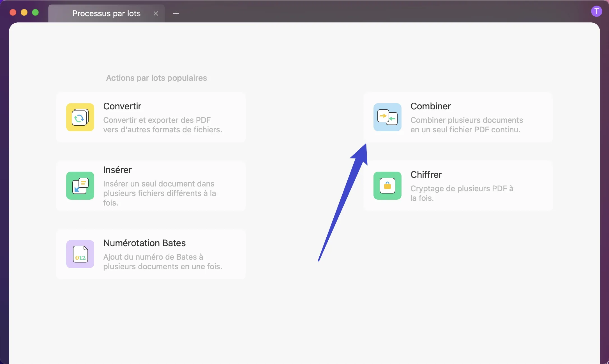
Task: Click description 'Insérer un seul document dans'
Action: click(159, 184)
